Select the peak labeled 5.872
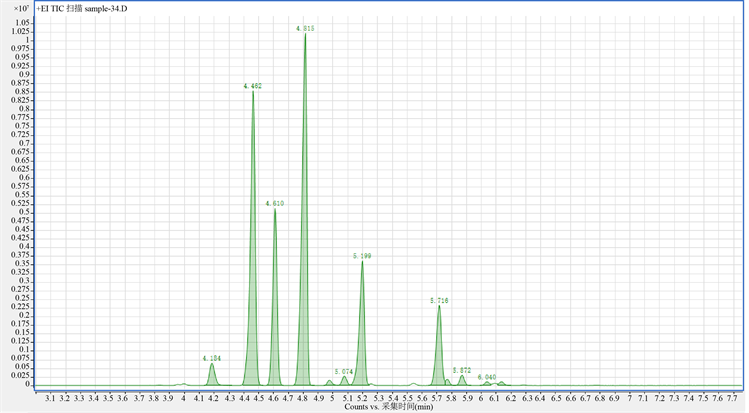The width and height of the screenshot is (749, 413). click(x=461, y=370)
